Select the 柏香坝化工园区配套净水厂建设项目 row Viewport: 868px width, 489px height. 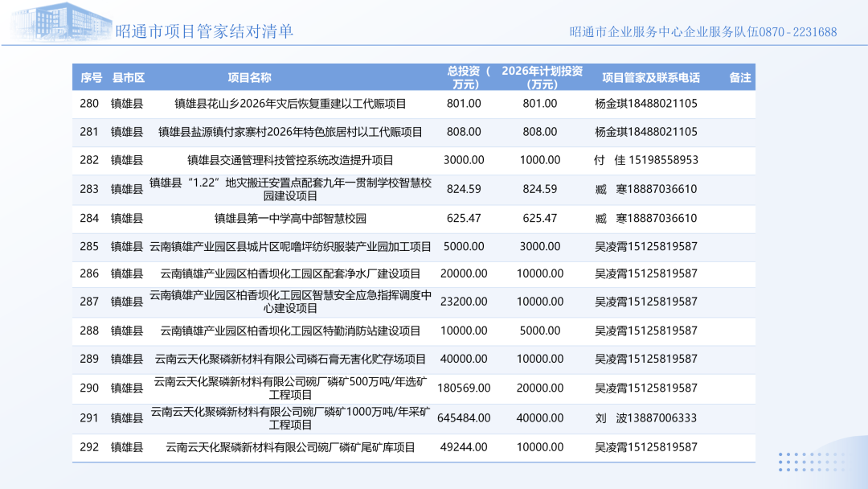(290, 273)
